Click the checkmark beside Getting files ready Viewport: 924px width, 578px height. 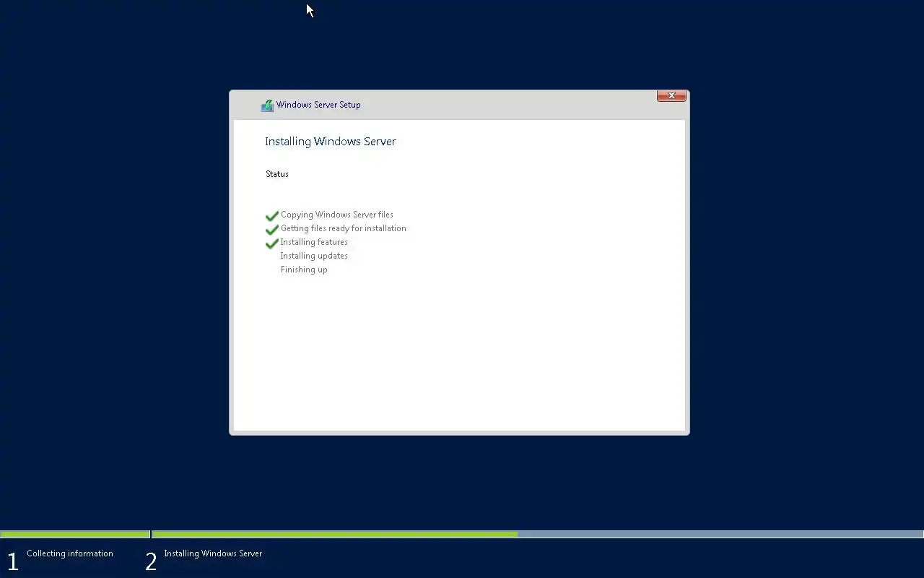pos(272,230)
